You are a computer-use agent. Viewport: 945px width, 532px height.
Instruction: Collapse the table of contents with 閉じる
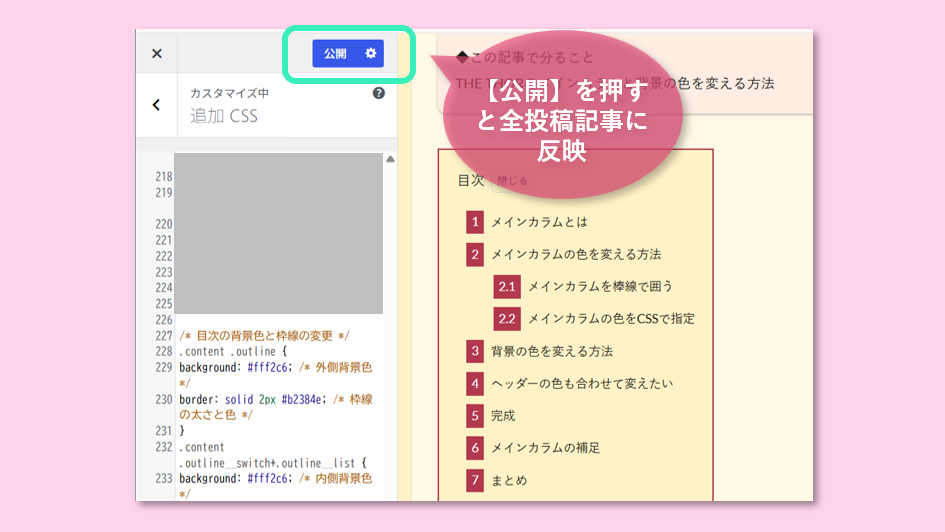click(512, 181)
